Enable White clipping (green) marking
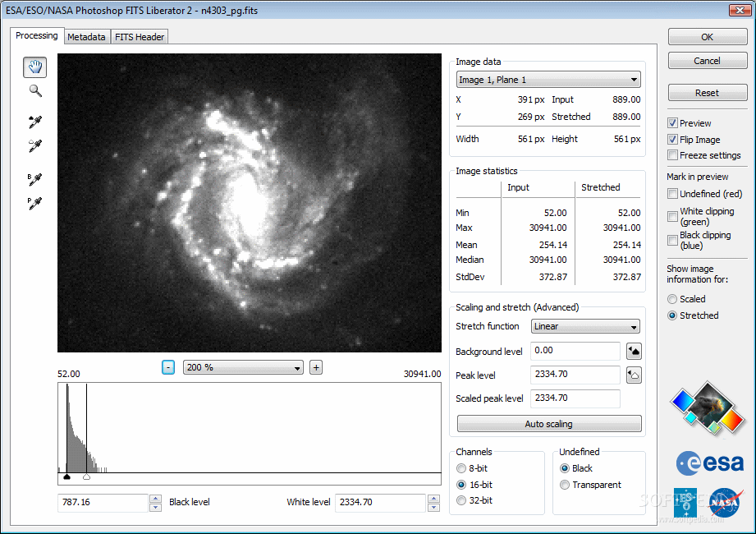This screenshot has height=534, width=756. tap(672, 216)
